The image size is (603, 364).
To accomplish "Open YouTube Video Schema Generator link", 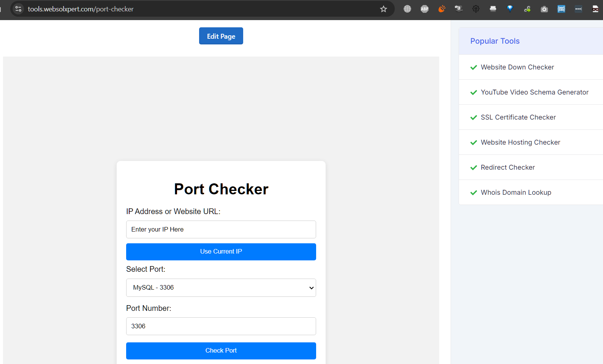I will pyautogui.click(x=534, y=92).
